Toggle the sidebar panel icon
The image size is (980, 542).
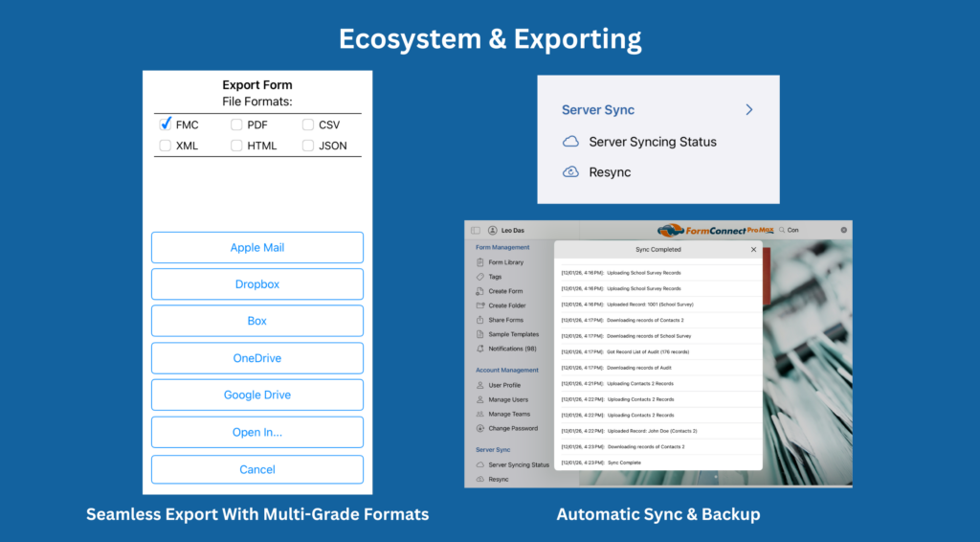point(476,230)
